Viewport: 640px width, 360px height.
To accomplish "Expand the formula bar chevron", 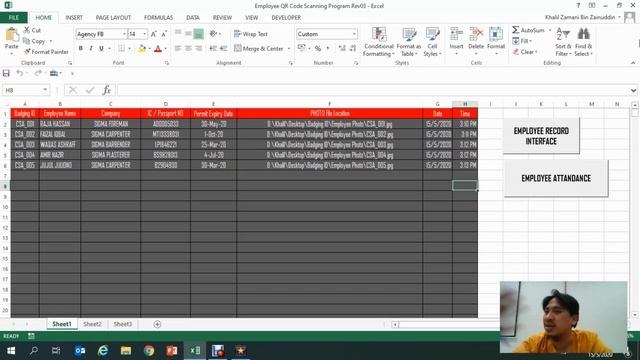I will tap(633, 90).
